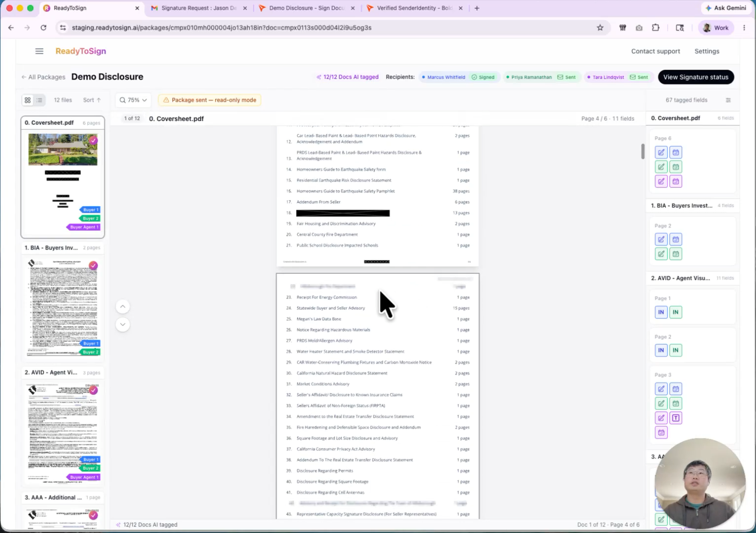This screenshot has height=533, width=756.
Task: Open the Sort files control
Action: [92, 100]
